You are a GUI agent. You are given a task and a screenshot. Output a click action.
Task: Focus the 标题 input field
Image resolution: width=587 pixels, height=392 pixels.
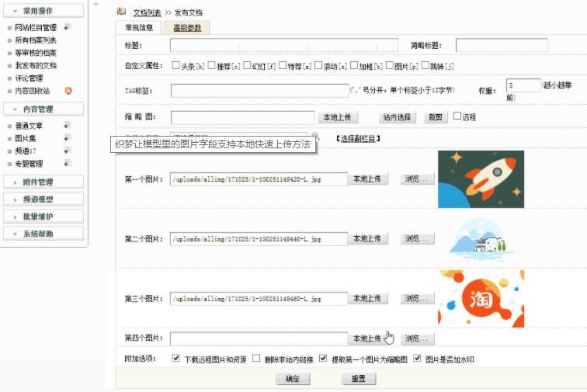point(283,45)
